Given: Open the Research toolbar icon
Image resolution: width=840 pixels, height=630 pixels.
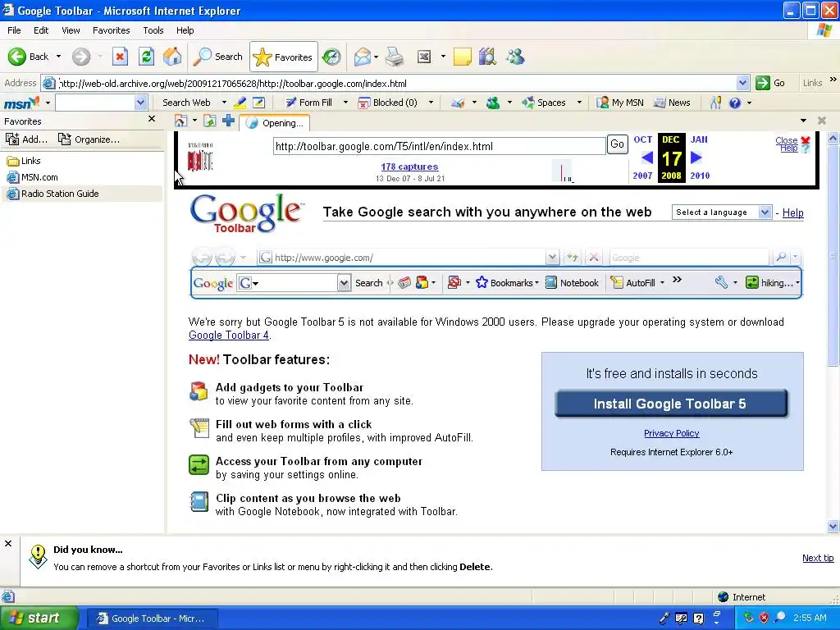Looking at the screenshot, I should click(487, 57).
